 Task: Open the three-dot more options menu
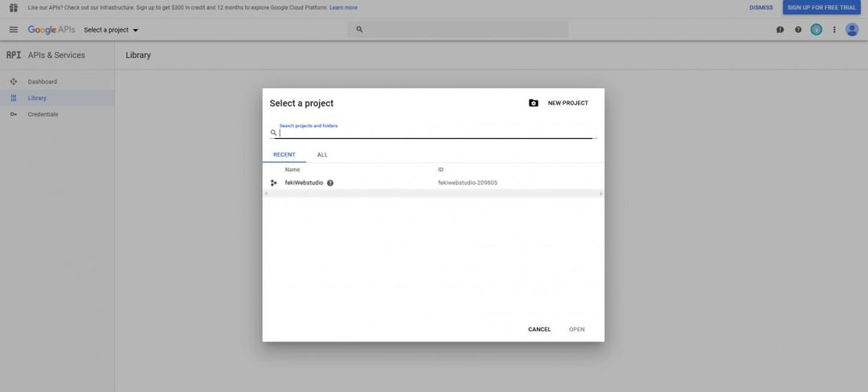click(834, 30)
